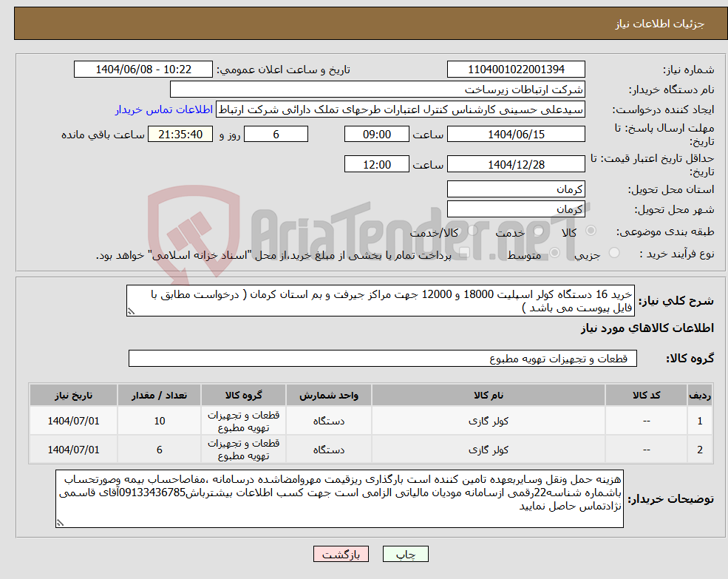This screenshot has width=728, height=579.
Task: Click the بازگشت (back) button
Action: 341,553
